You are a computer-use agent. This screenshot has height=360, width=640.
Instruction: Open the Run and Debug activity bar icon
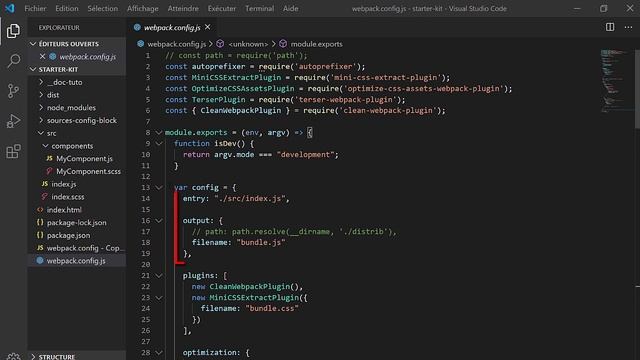tap(13, 121)
